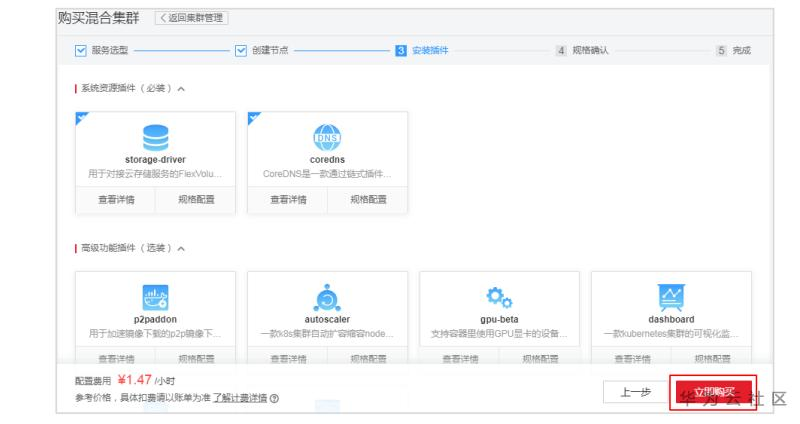This screenshot has width=800, height=424.
Task: Toggle the storage-driver selected checkmark corner
Action: (82, 118)
